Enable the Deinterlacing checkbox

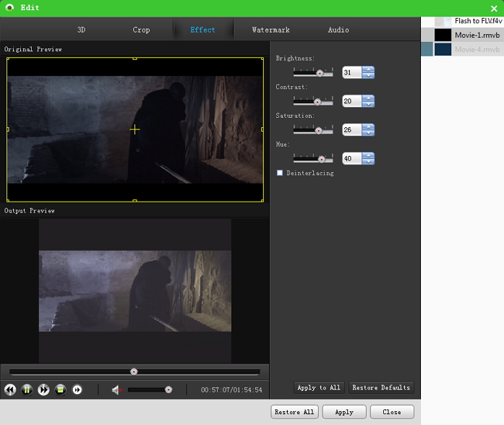click(x=280, y=173)
